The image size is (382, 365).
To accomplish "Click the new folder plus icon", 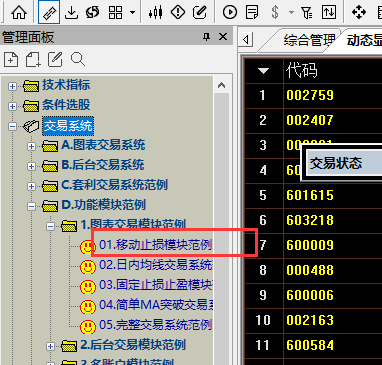I will (x=33, y=60).
